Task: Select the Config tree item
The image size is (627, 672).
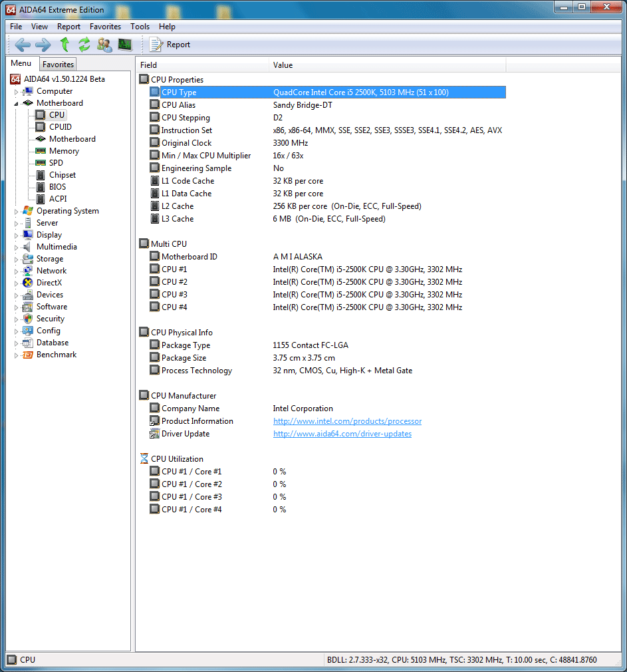Action: pos(49,331)
